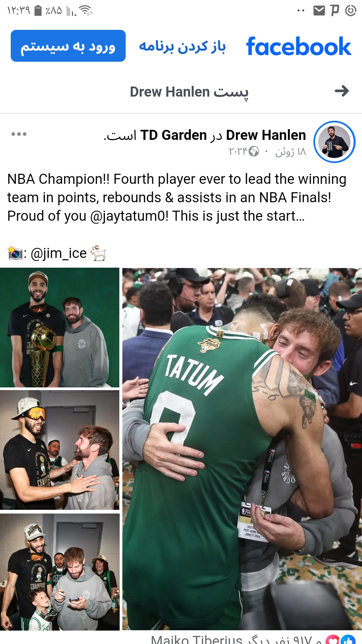Tap the facebook logo
Screen dimensions: 362x644
coord(299,46)
